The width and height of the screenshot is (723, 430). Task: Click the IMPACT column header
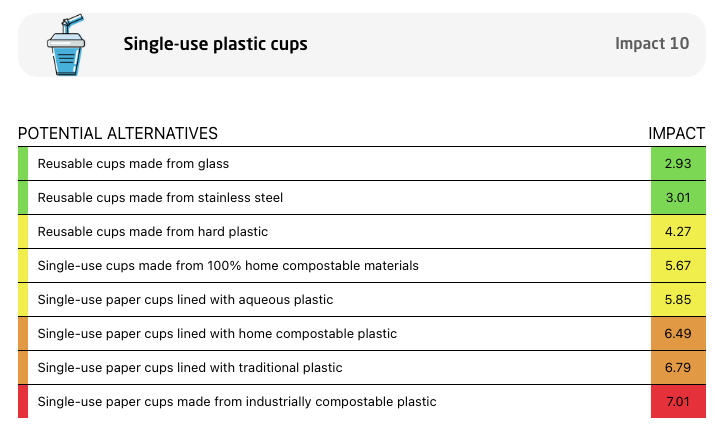click(x=676, y=133)
